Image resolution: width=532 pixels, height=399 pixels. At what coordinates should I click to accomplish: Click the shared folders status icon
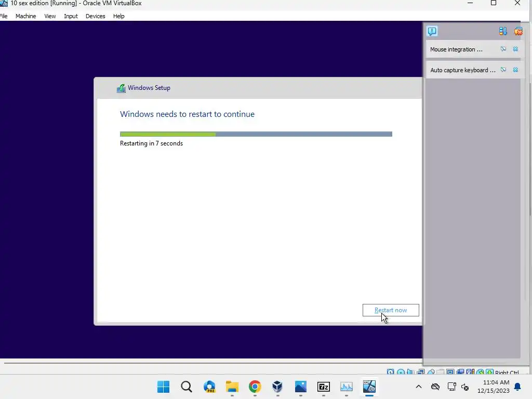point(441,372)
